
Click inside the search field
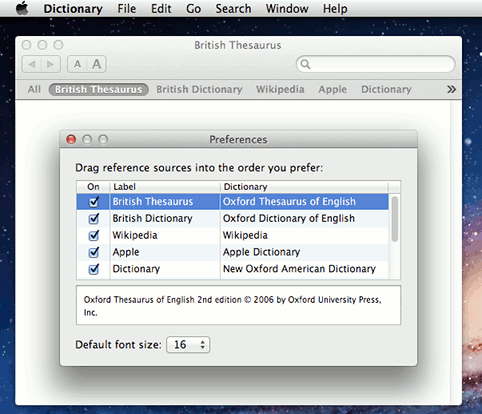click(x=376, y=64)
